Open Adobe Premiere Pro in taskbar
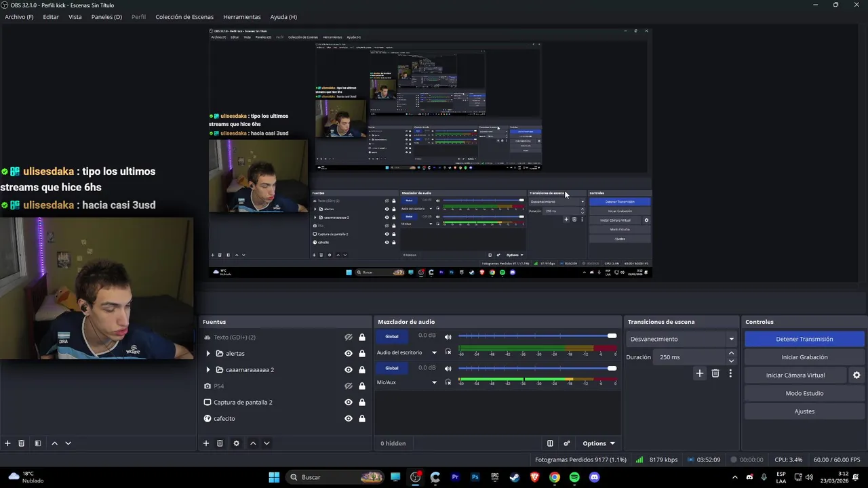The height and width of the screenshot is (488, 868). pos(455,477)
